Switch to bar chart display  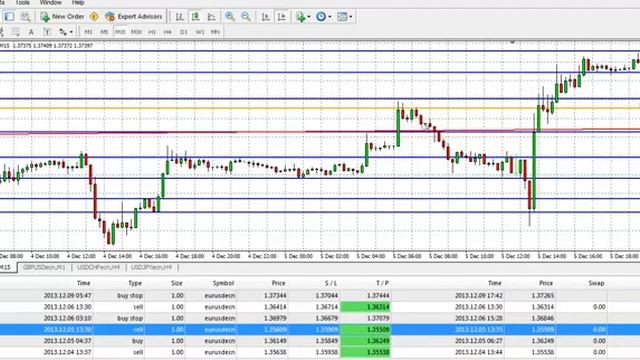(179, 17)
